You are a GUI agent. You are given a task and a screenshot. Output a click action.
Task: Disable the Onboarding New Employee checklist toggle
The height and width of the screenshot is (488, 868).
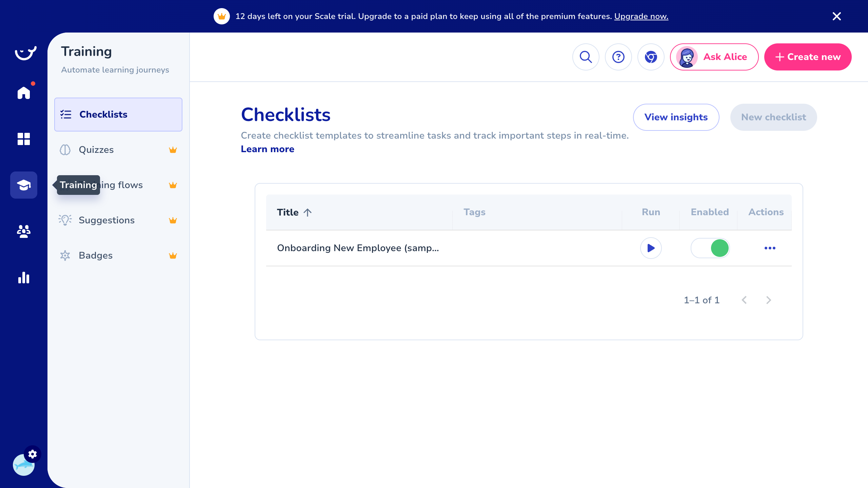[x=710, y=248]
